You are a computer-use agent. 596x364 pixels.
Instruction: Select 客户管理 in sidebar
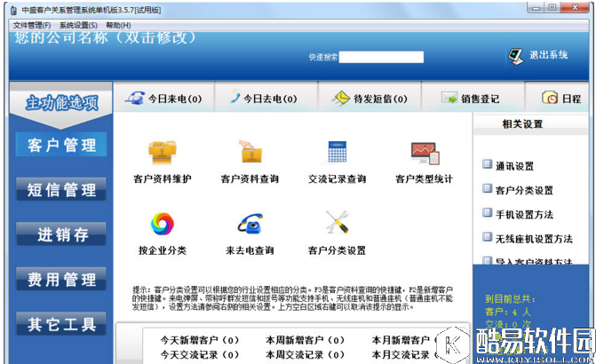point(61,145)
